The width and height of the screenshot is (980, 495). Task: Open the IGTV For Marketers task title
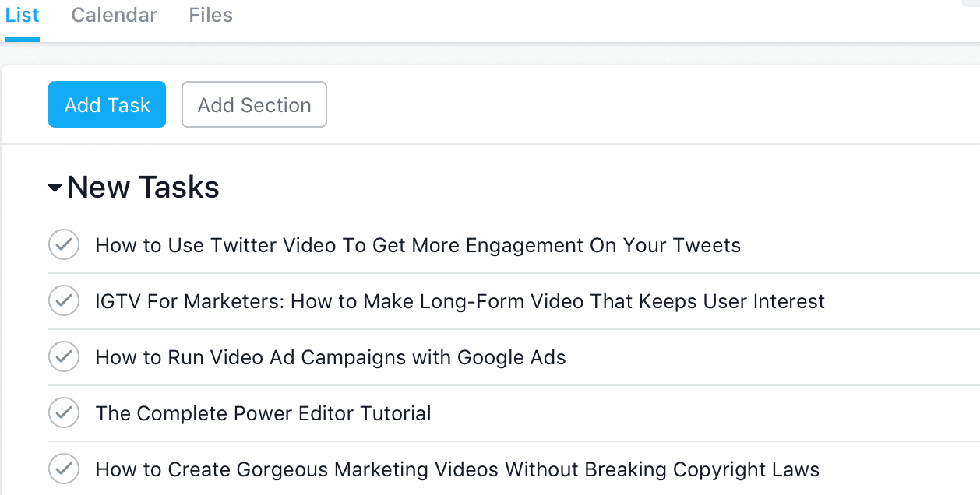click(460, 302)
